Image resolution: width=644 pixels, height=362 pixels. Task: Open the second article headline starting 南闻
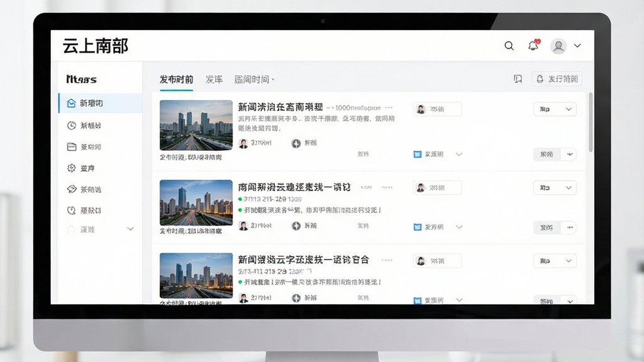(294, 187)
